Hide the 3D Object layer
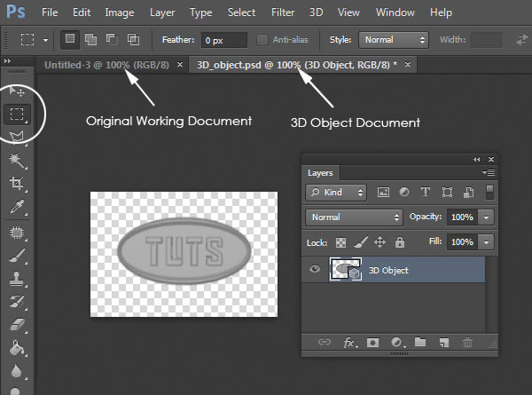This screenshot has width=532, height=395. click(315, 269)
